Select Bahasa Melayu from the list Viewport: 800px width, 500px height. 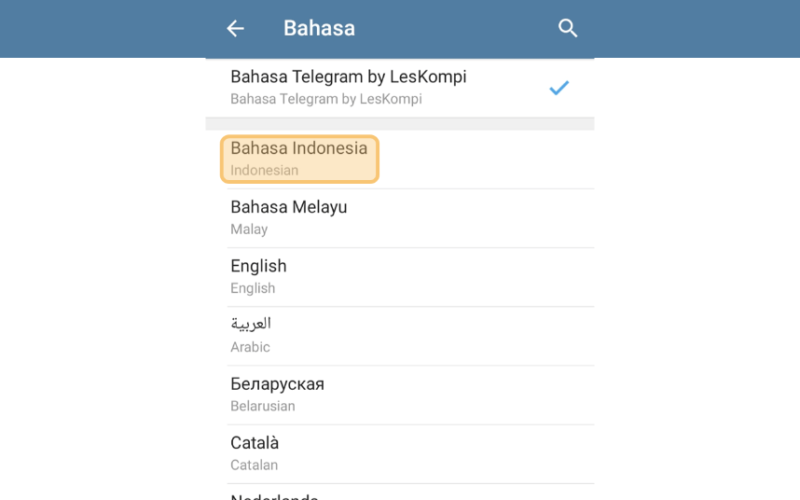pyautogui.click(x=400, y=218)
